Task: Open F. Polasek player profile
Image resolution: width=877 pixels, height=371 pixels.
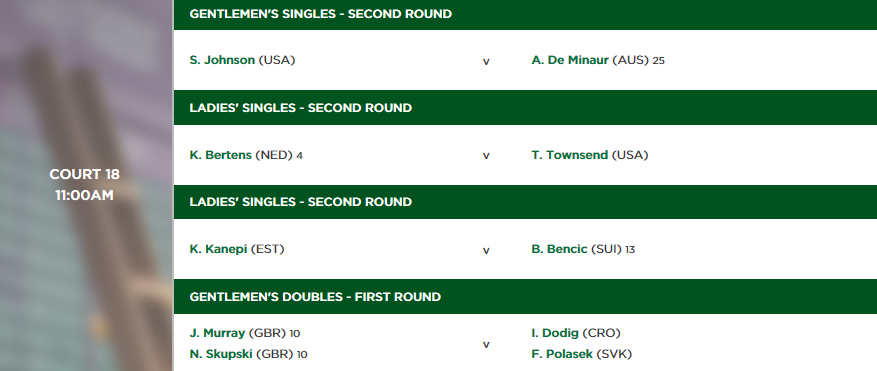Action: click(x=562, y=354)
